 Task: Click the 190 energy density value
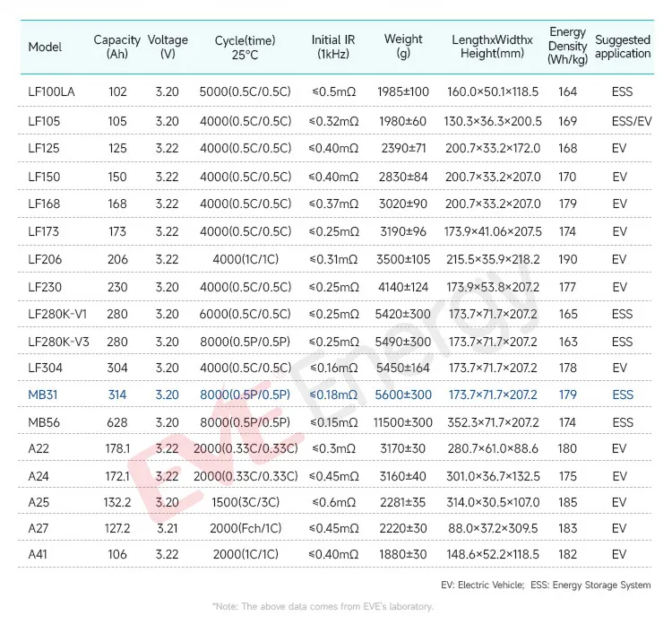coord(567,259)
